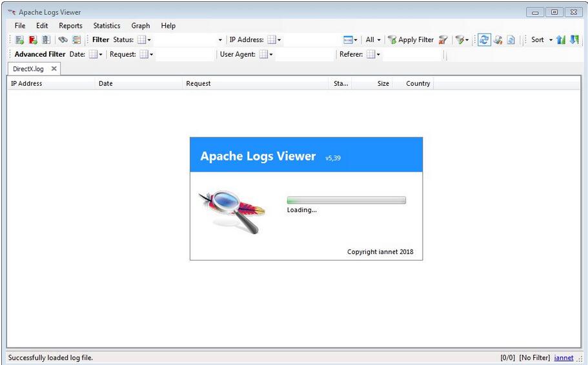
Task: Click the colored list icon after binoculars
Action: 77,40
